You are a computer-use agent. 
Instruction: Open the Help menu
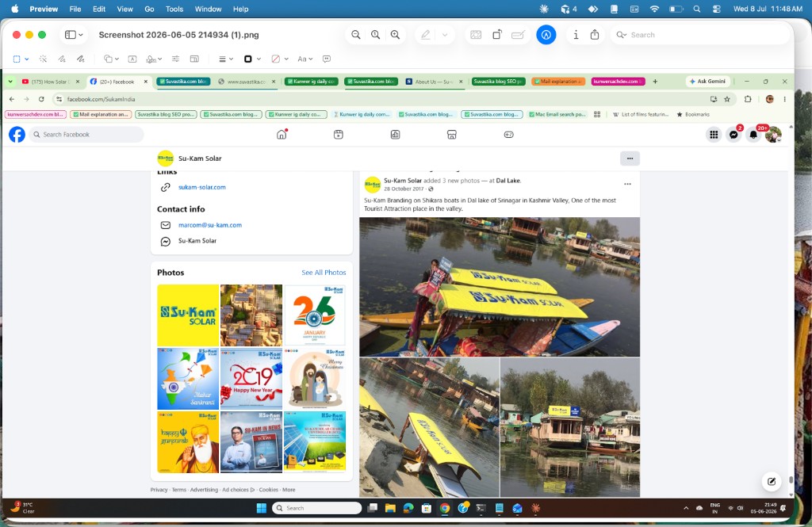pyautogui.click(x=241, y=9)
